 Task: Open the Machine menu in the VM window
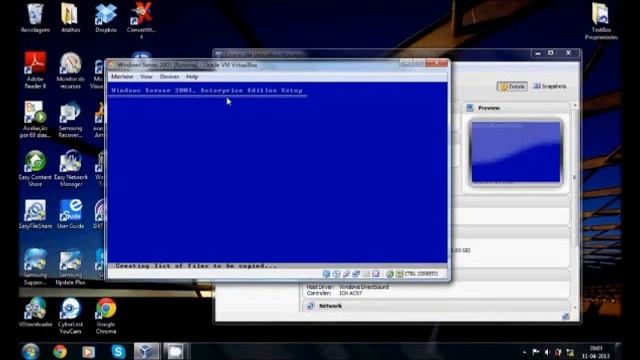pyautogui.click(x=122, y=77)
